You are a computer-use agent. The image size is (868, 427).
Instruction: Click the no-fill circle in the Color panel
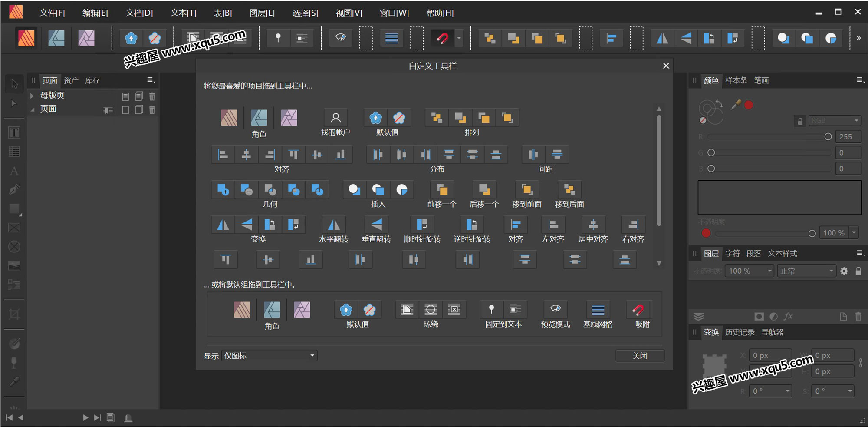click(703, 120)
